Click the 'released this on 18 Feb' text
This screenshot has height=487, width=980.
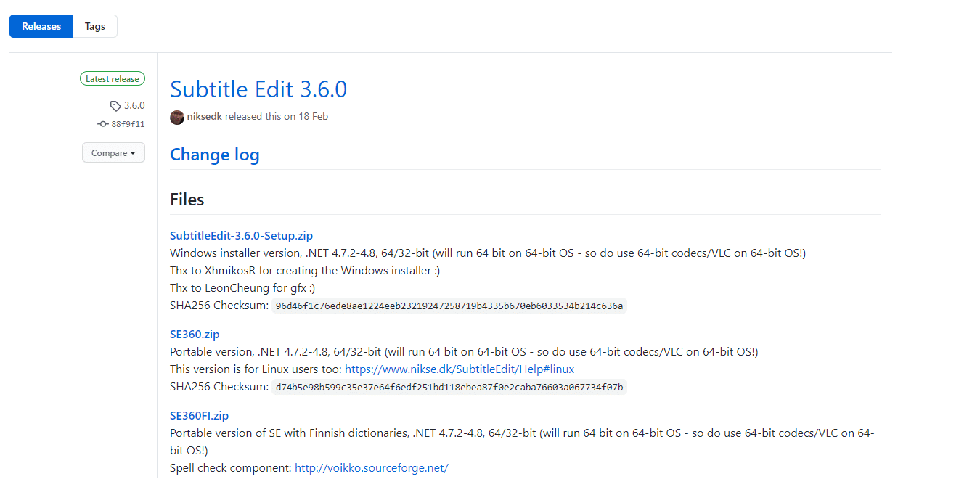tap(277, 116)
